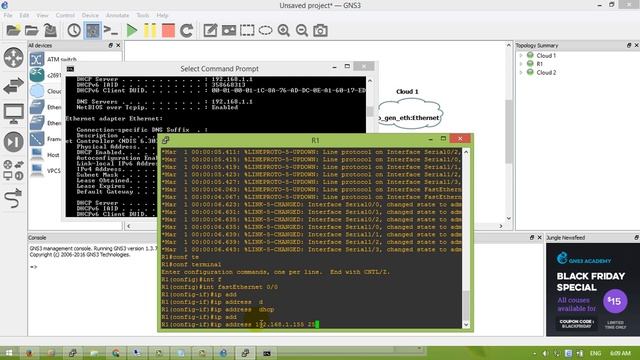640x360 pixels.
Task: Click the R1 terminal PuTTY icon
Action: pyautogui.click(x=165, y=140)
